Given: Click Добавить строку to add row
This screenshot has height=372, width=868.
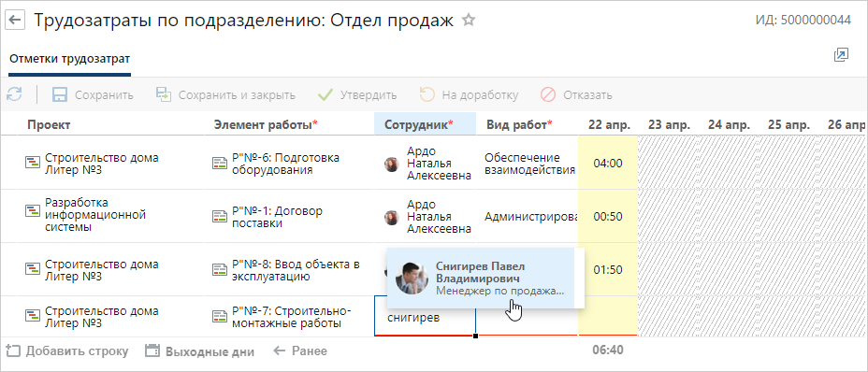Looking at the screenshot, I should pos(67,351).
